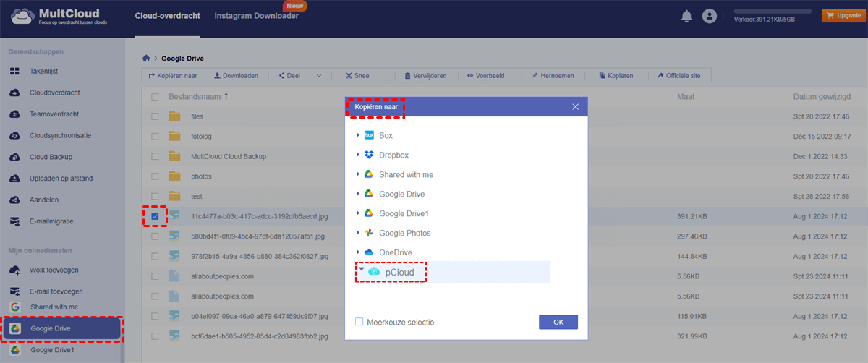Click the Hernoemen toolbar button
The height and width of the screenshot is (363, 868).
coord(553,75)
